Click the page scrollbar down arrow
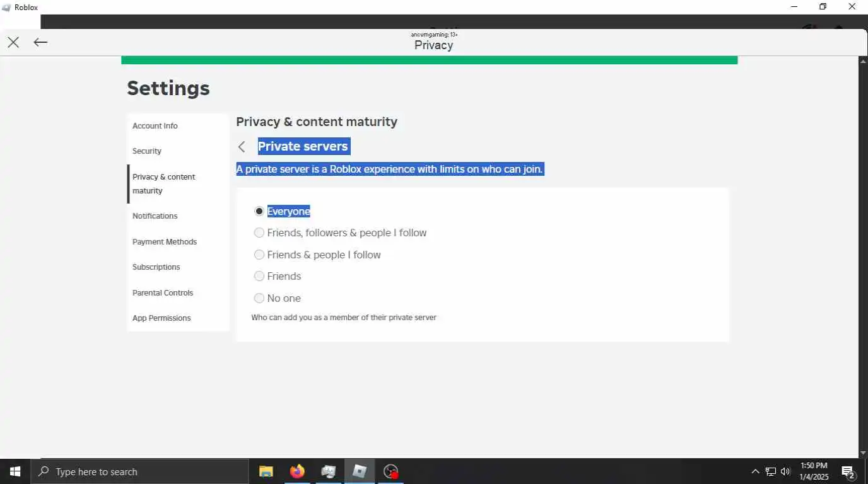The width and height of the screenshot is (868, 484). pyautogui.click(x=863, y=452)
